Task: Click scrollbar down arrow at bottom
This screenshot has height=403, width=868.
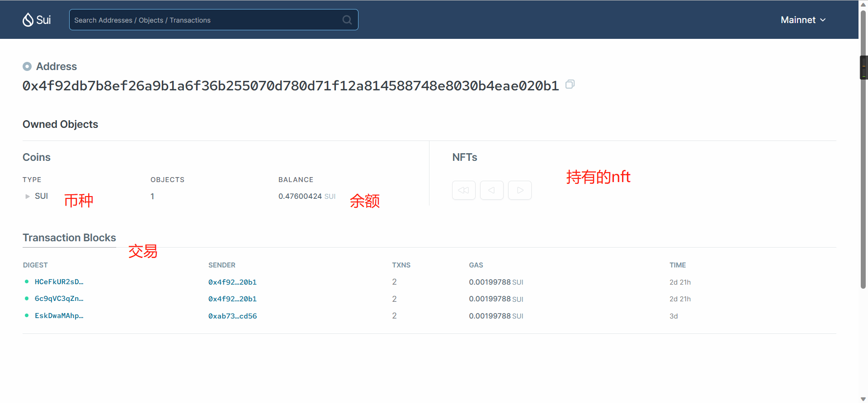Action: click(x=863, y=398)
